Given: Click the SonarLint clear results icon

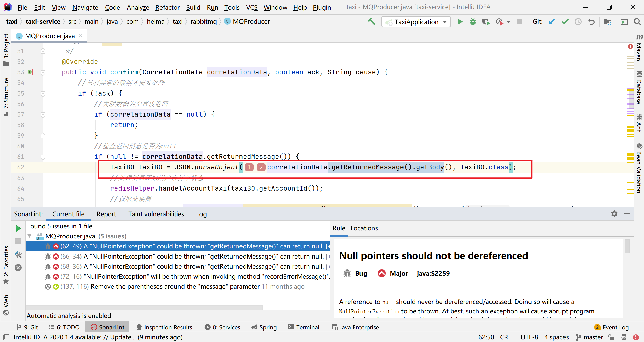Looking at the screenshot, I should click(x=18, y=268).
